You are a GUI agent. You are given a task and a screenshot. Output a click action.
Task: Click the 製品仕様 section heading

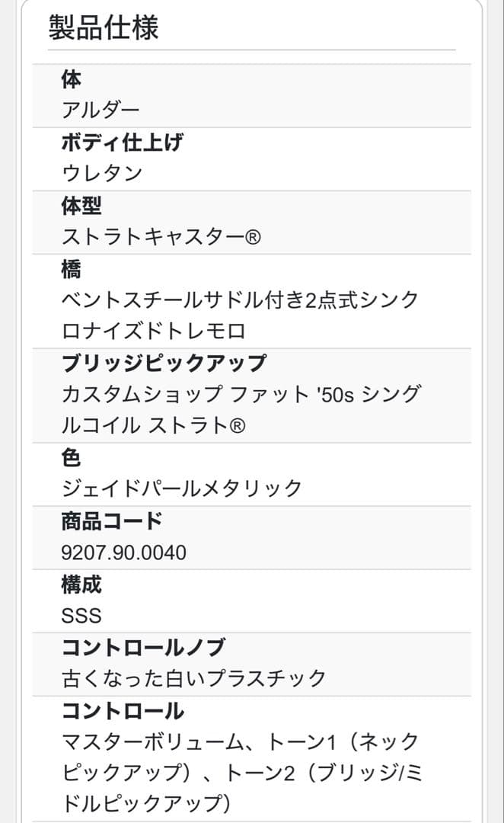[x=104, y=28]
